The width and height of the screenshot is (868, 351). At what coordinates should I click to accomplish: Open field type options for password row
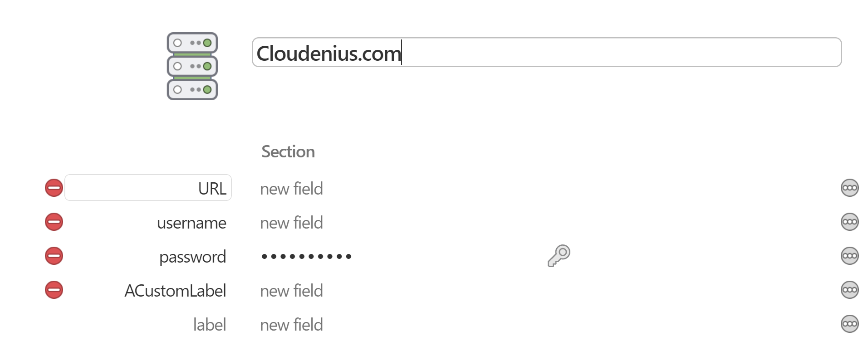(x=849, y=256)
